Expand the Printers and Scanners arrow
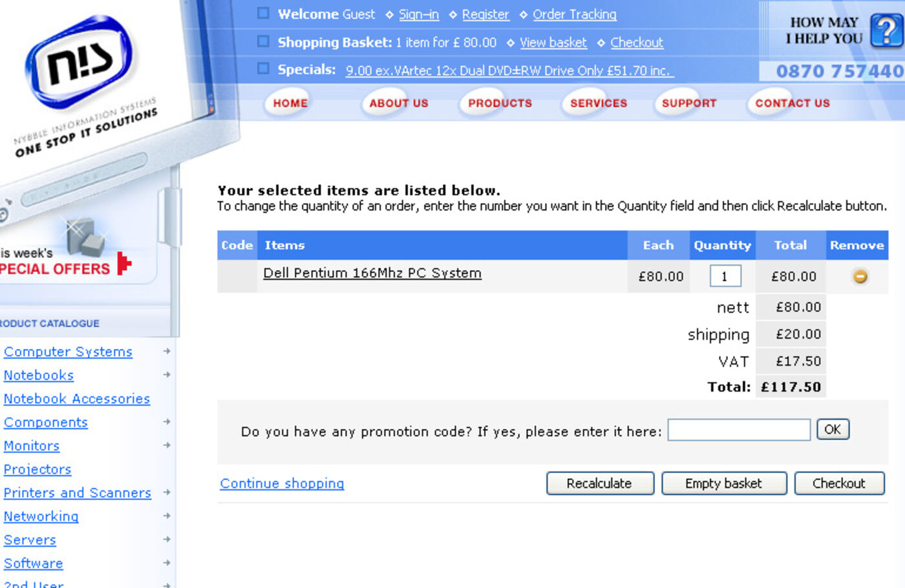Image resolution: width=905 pixels, height=588 pixels. pos(167,492)
